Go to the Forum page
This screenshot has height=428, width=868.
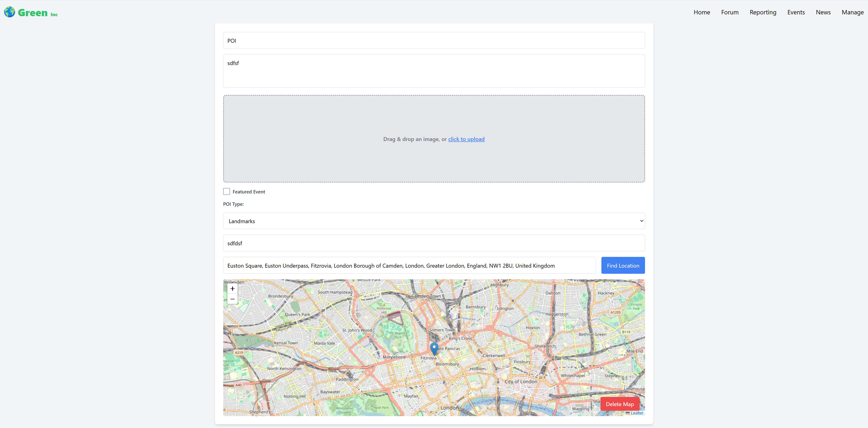pos(729,13)
